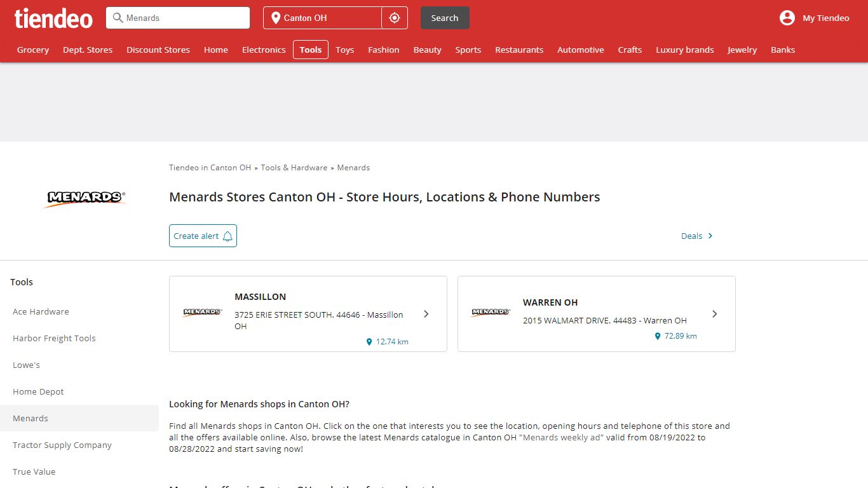Open Harbor Freight Tools in the sidebar
The image size is (868, 488).
pyautogui.click(x=54, y=338)
